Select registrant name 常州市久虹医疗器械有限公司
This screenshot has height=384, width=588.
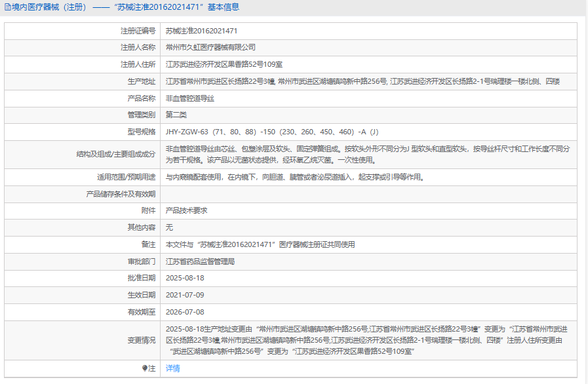pyautogui.click(x=210, y=47)
